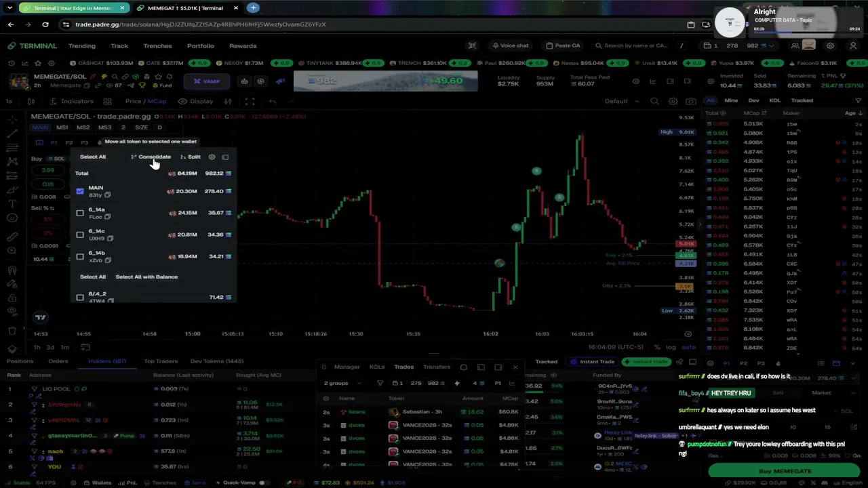Open the Rewards page
868x488 pixels.
tap(243, 45)
